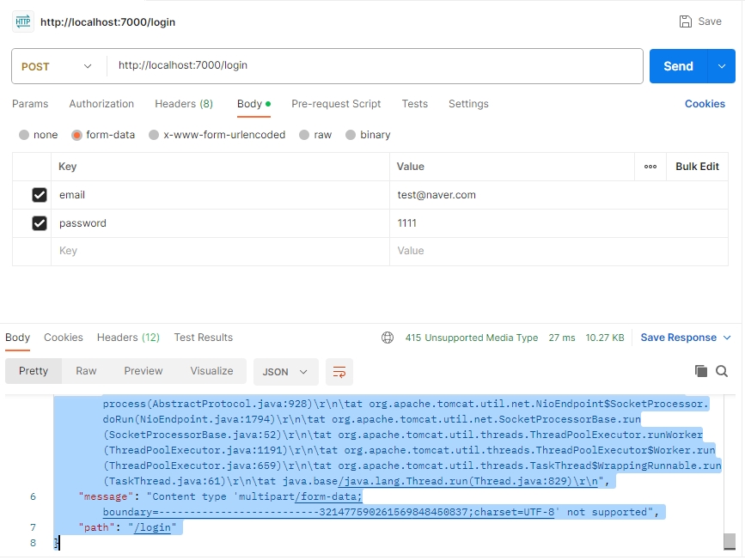Click the test@naver.com value cell
Viewport: 745px width, 560px height.
(x=559, y=195)
